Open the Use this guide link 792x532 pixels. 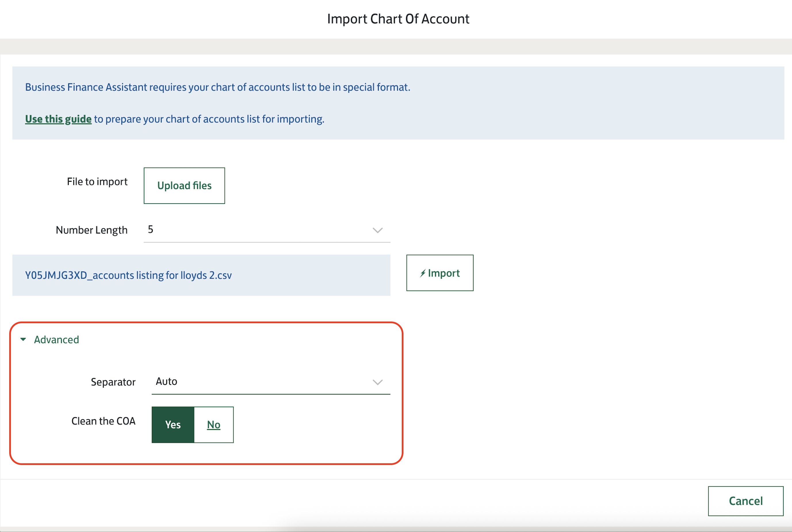pos(58,119)
